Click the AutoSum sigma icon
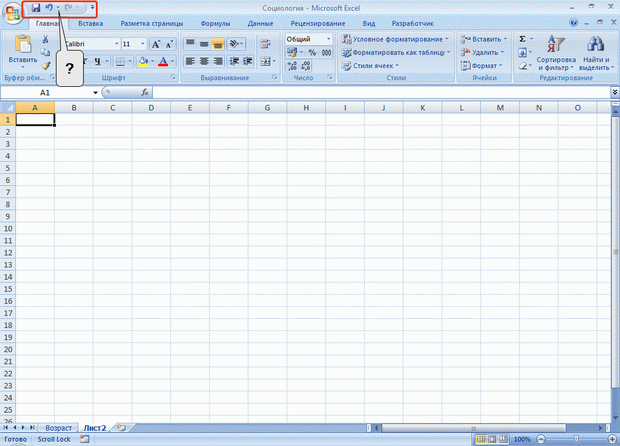620x446 pixels. [523, 40]
